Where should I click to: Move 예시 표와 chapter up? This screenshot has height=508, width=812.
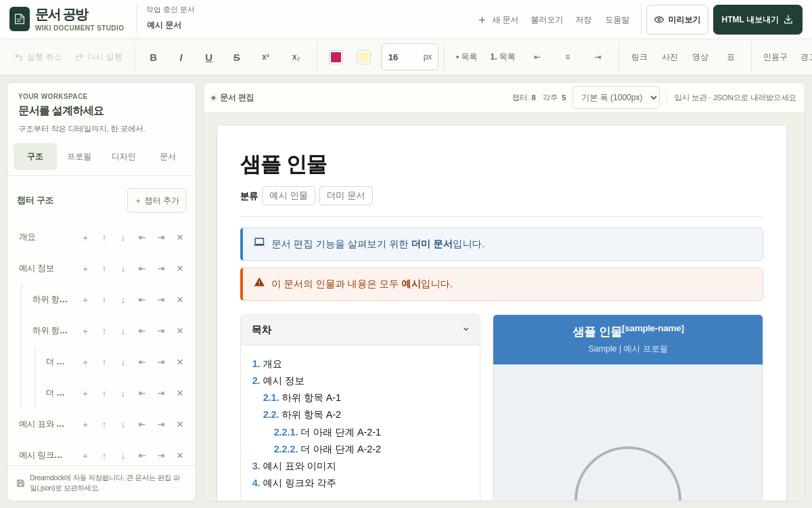pos(104,424)
